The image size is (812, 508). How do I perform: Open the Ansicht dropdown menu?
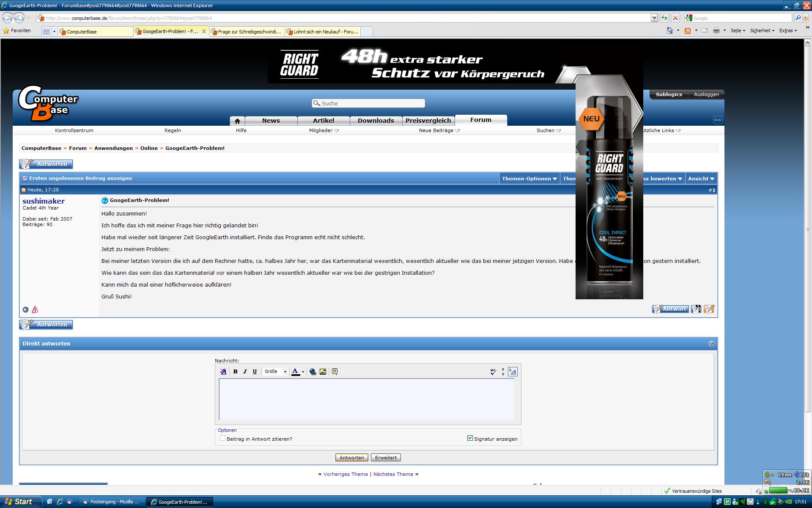click(x=701, y=179)
